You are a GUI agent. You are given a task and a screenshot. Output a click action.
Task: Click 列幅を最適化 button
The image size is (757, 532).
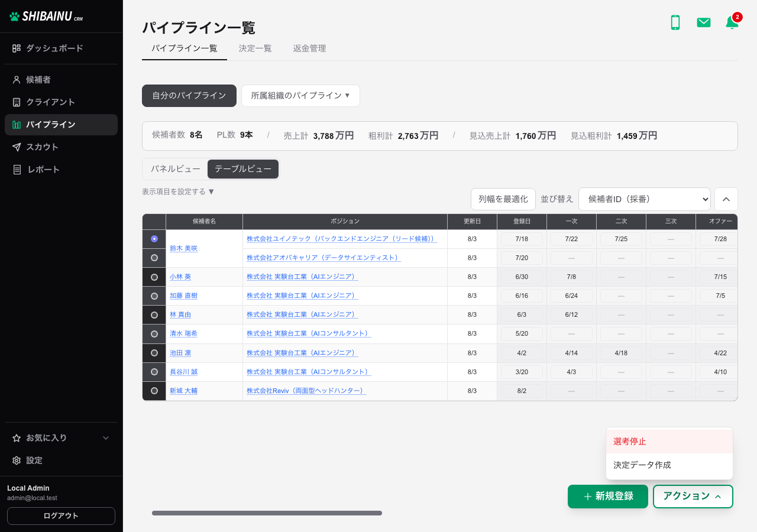[x=503, y=199]
